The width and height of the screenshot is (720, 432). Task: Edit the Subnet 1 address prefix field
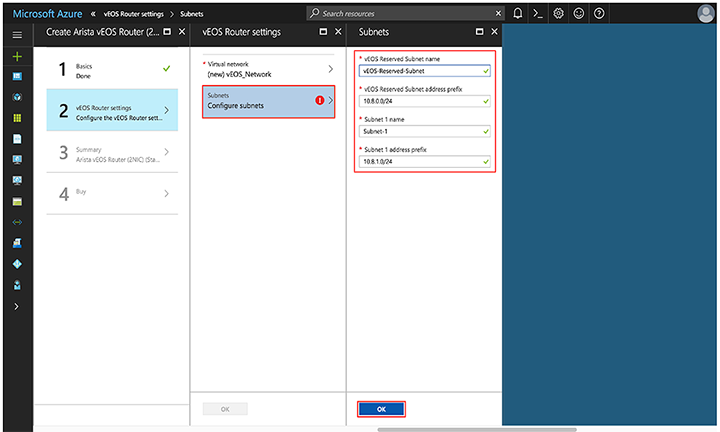coord(424,162)
